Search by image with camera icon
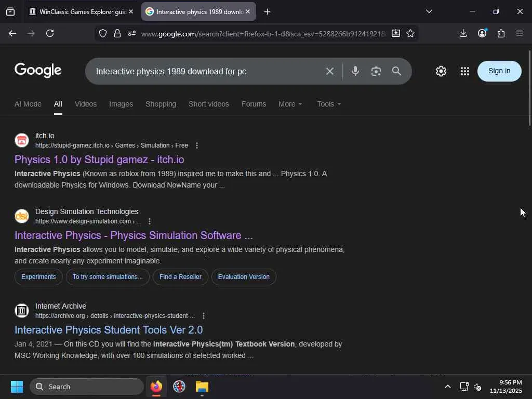The image size is (532, 399). pyautogui.click(x=376, y=71)
